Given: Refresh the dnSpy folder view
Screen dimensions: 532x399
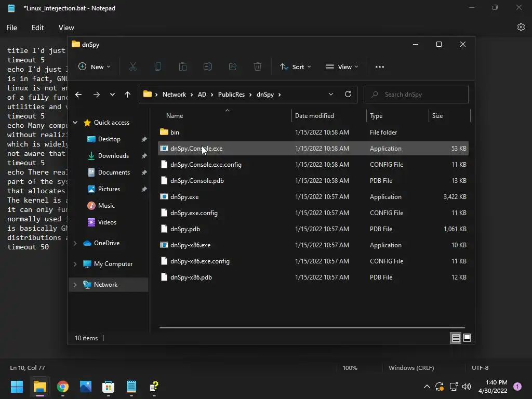Looking at the screenshot, I should 348,95.
